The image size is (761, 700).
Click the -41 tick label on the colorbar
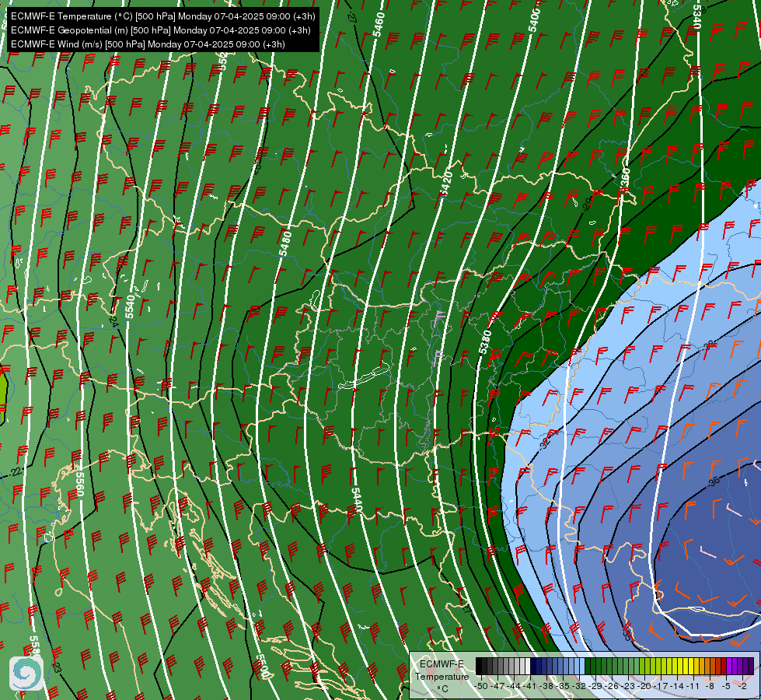click(x=530, y=686)
